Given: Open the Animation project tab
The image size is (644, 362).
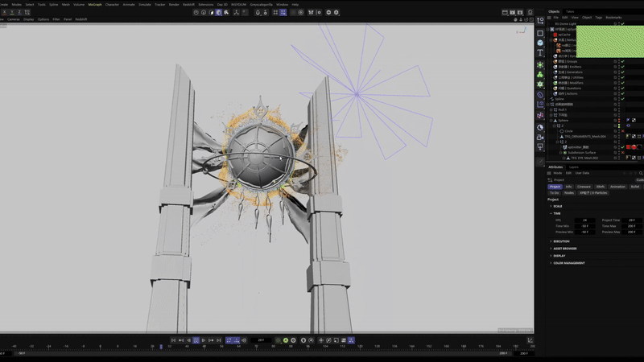Looking at the screenshot, I should 617,187.
